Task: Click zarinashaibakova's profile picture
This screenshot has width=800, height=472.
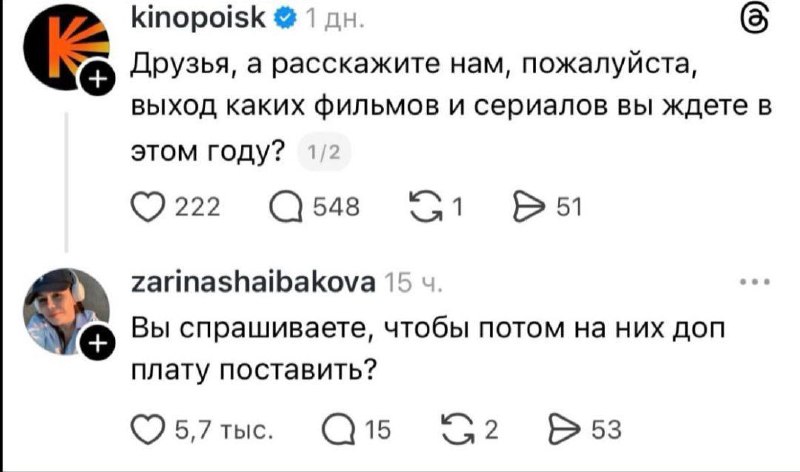Action: pos(64,311)
